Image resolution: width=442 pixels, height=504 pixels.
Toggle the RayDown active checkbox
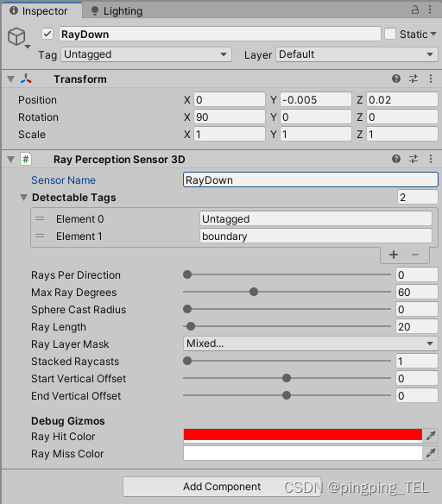(47, 34)
